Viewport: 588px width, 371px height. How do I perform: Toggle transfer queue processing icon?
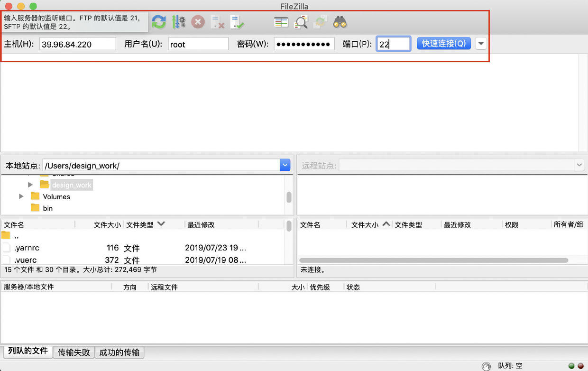[x=178, y=22]
